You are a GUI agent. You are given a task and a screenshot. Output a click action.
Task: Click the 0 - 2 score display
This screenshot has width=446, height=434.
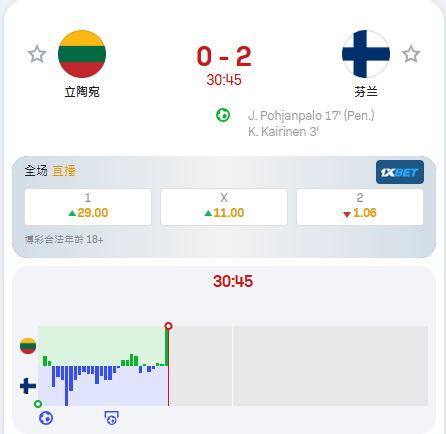point(224,56)
